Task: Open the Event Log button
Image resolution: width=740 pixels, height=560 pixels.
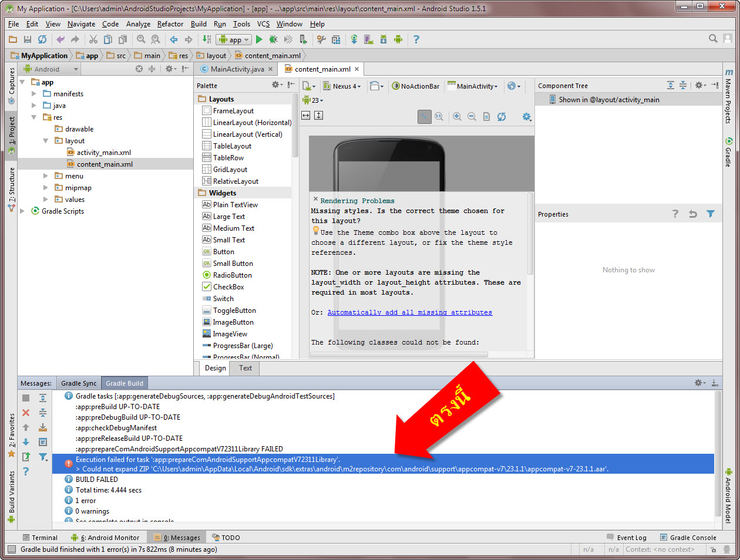Action: click(x=626, y=538)
